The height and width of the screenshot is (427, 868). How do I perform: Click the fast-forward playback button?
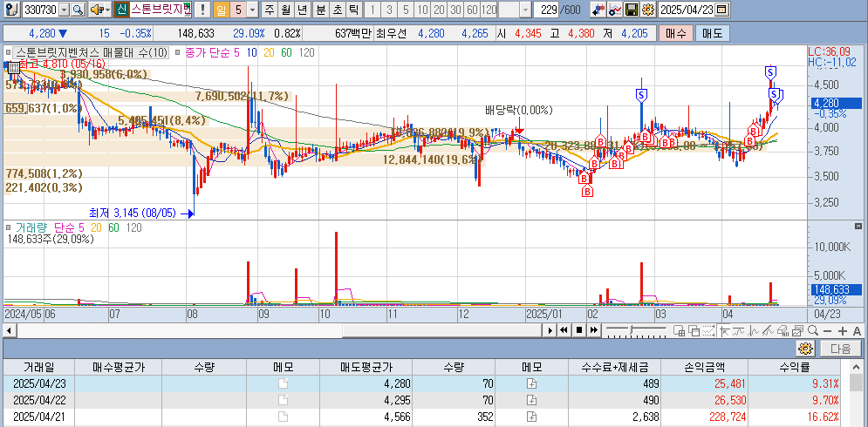coord(594,331)
